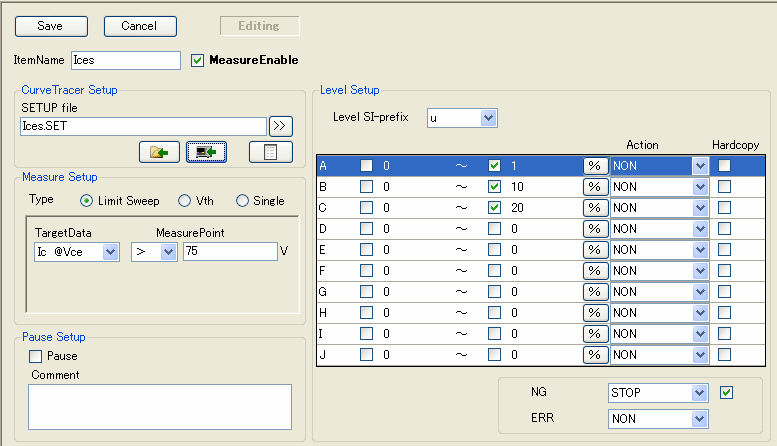Image resolution: width=777 pixels, height=446 pixels.
Task: Disable upper limit checkbox in row C
Action: [x=494, y=208]
